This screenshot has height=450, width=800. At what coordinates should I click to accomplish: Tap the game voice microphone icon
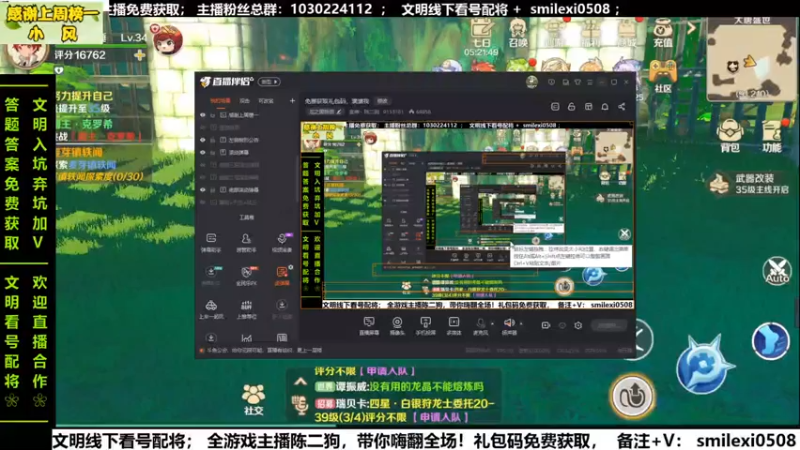coord(301,404)
